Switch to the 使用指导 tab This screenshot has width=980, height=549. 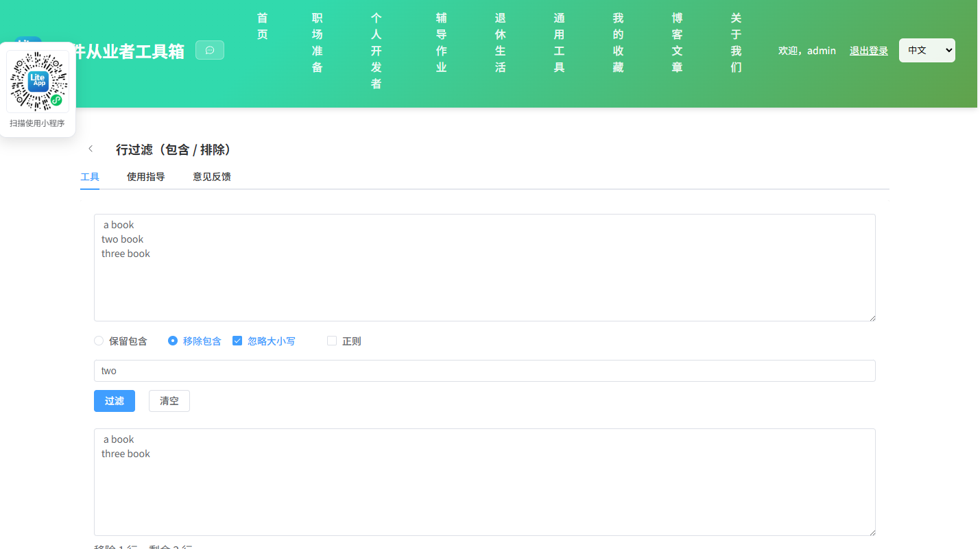(x=146, y=177)
